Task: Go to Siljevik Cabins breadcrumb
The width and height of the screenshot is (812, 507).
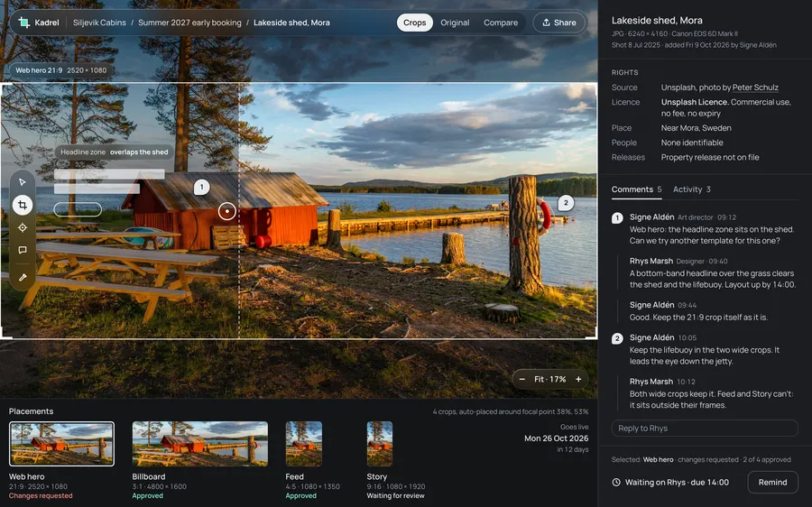Action: (x=99, y=23)
